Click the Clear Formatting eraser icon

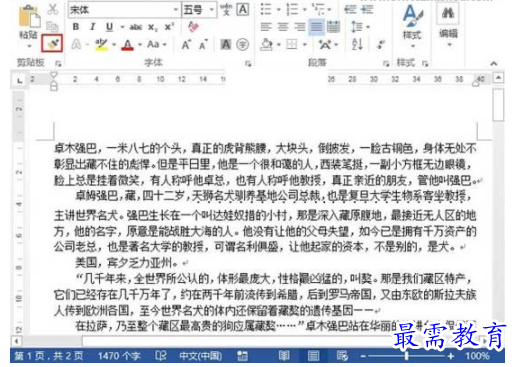click(193, 26)
